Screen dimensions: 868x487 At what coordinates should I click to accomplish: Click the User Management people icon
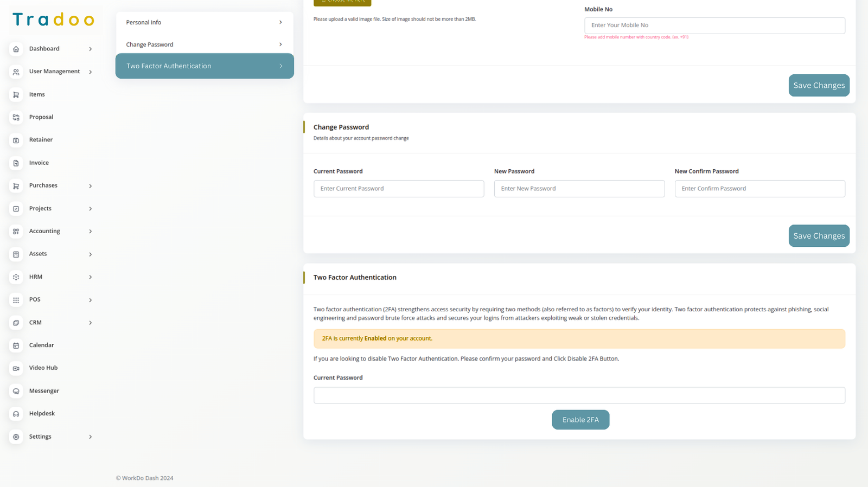(16, 72)
